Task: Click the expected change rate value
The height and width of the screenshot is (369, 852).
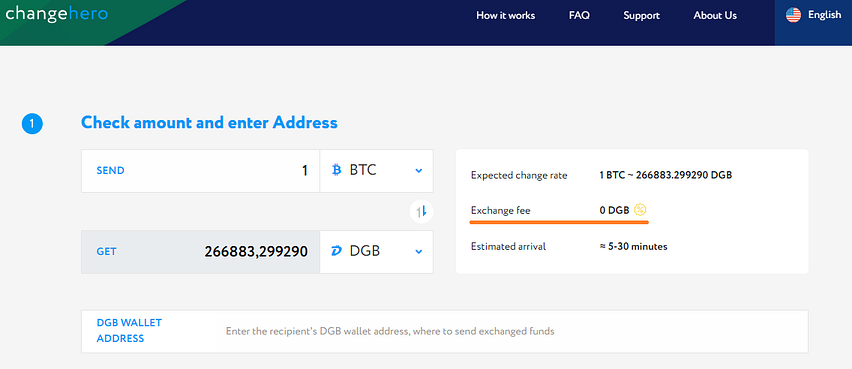Action: click(x=666, y=176)
